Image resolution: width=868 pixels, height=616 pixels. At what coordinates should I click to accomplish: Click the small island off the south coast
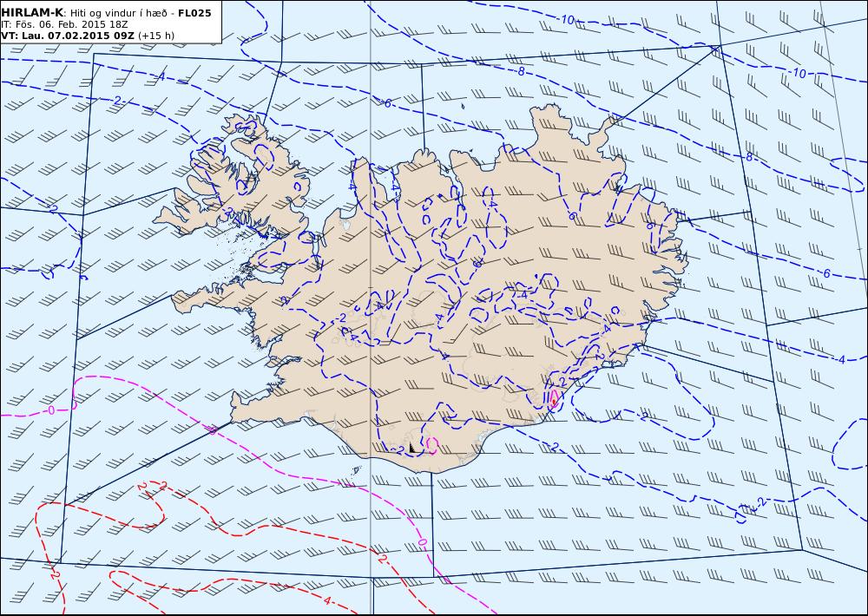coord(357,470)
